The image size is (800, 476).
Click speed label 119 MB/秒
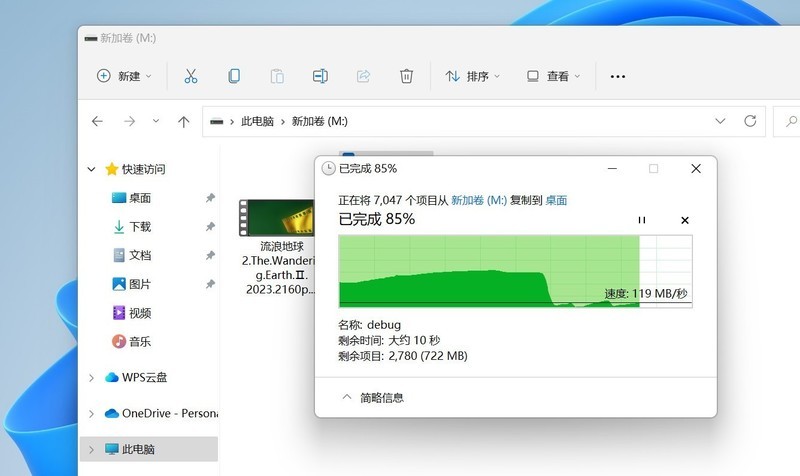point(645,293)
